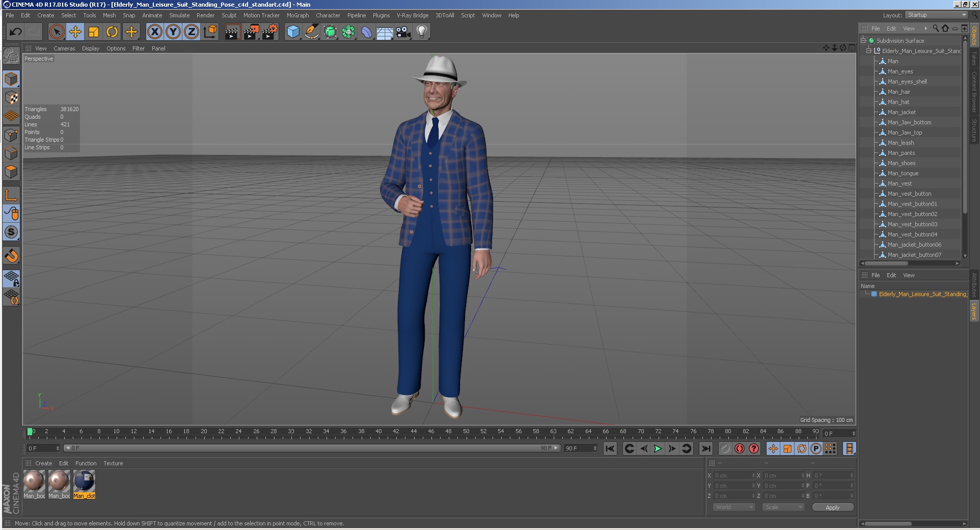The width and height of the screenshot is (980, 530).
Task: Select the first Man_boc material thumbnail
Action: coord(35,484)
